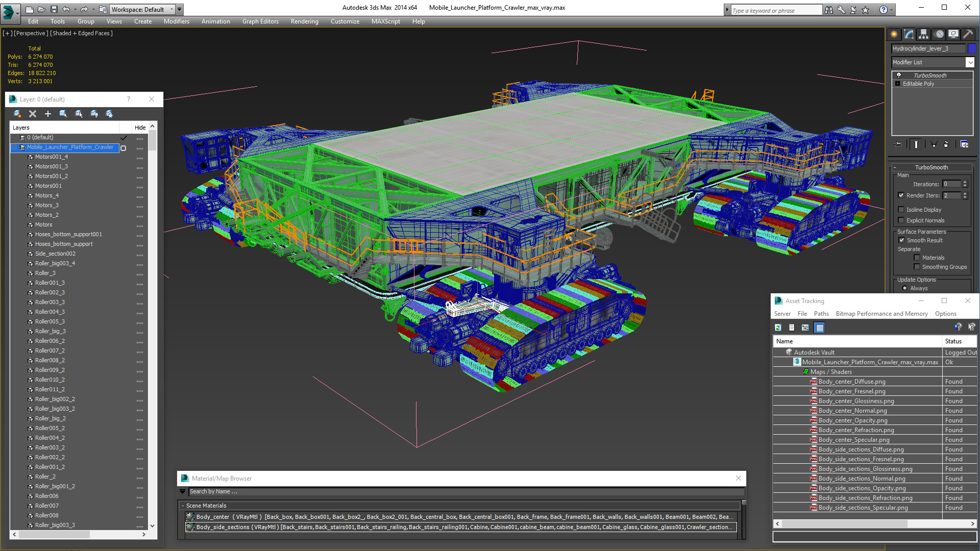Open the Modifier List dropdown
980x551 pixels.
click(x=970, y=62)
